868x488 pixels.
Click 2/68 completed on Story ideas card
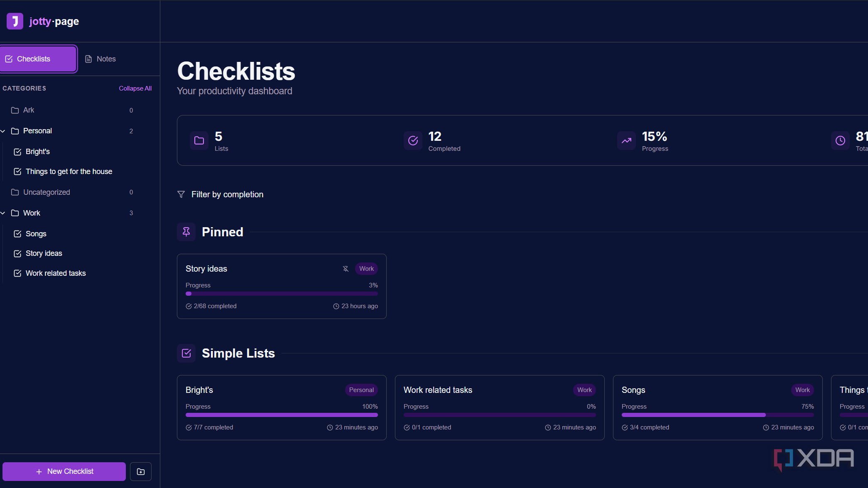[211, 306]
